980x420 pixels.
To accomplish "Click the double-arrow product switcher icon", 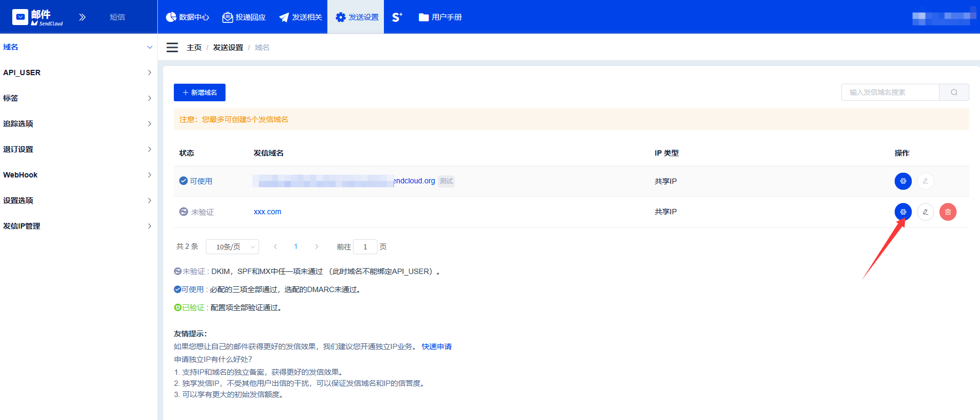I will 82,17.
